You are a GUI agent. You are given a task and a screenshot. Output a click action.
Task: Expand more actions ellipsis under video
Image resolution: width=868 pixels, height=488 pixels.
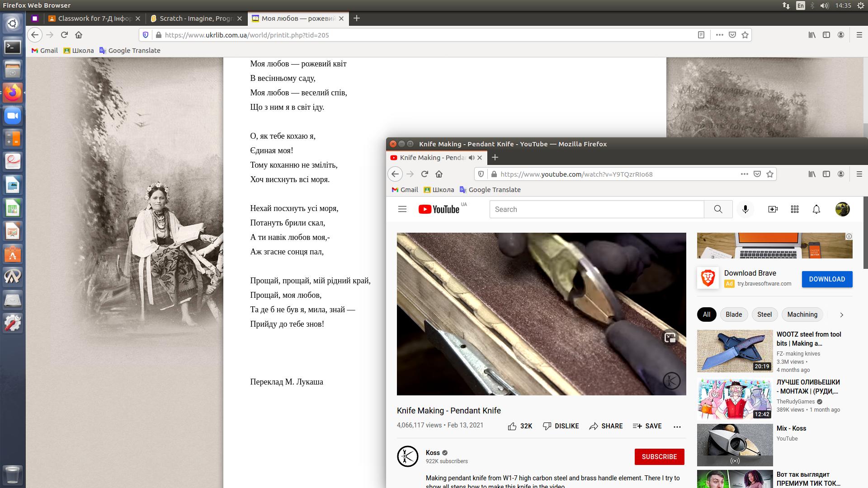click(x=677, y=426)
